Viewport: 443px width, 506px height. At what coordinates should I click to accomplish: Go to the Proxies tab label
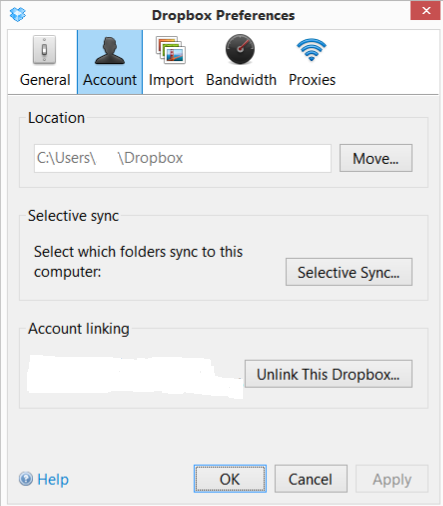312,80
